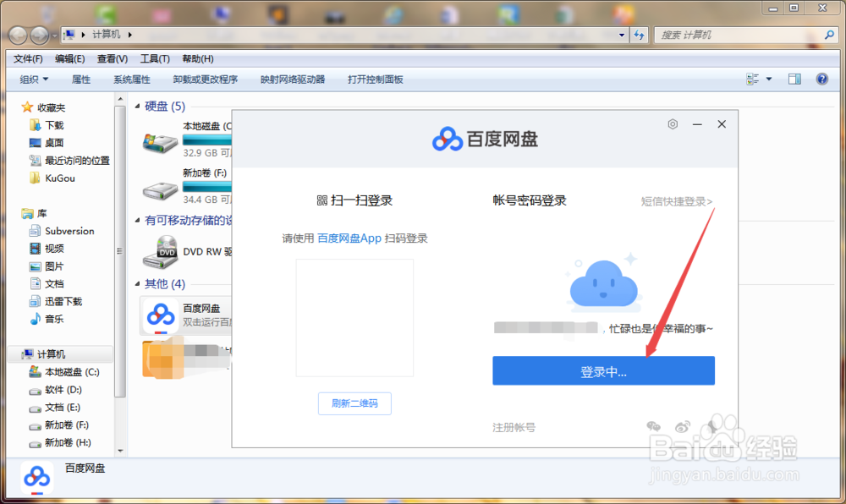Click the 扫一扫登录 heading
846x504 pixels.
coord(354,200)
